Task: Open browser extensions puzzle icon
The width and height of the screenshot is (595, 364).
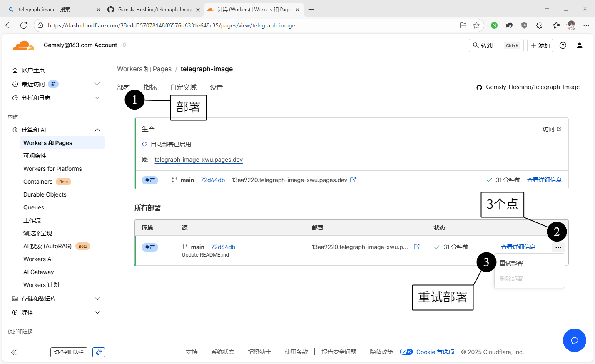Action: click(539, 25)
